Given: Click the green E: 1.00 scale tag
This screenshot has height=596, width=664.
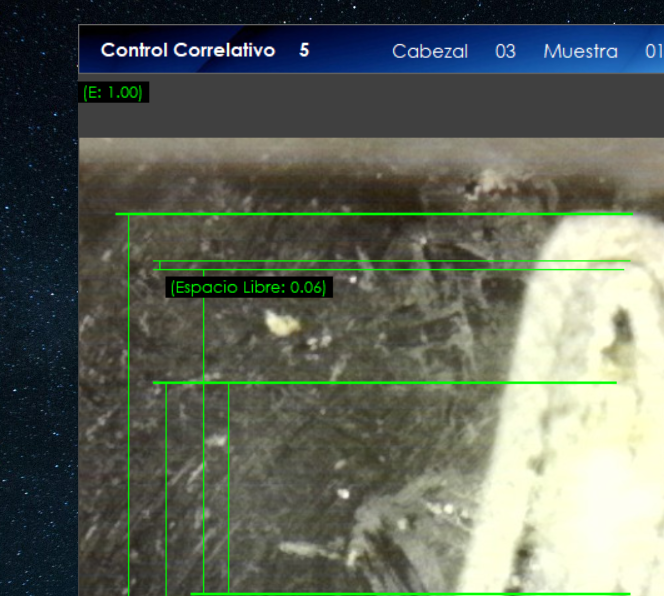Looking at the screenshot, I should pos(113,92).
